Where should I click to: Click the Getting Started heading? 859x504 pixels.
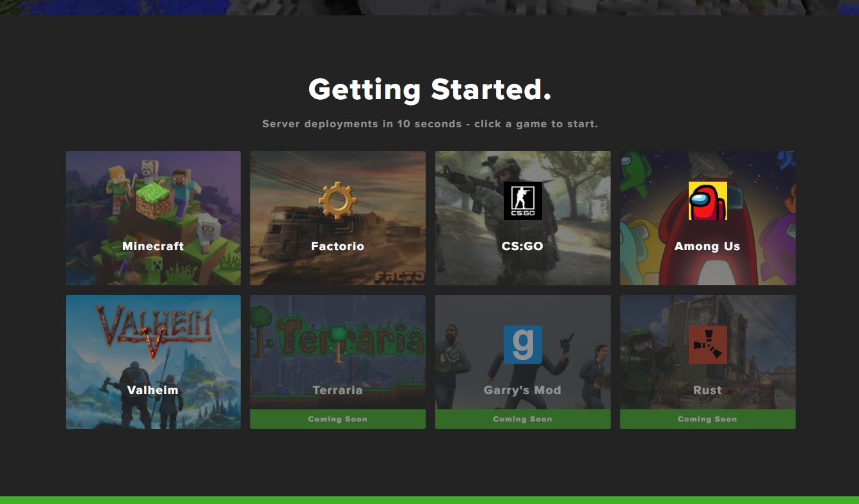tap(429, 90)
